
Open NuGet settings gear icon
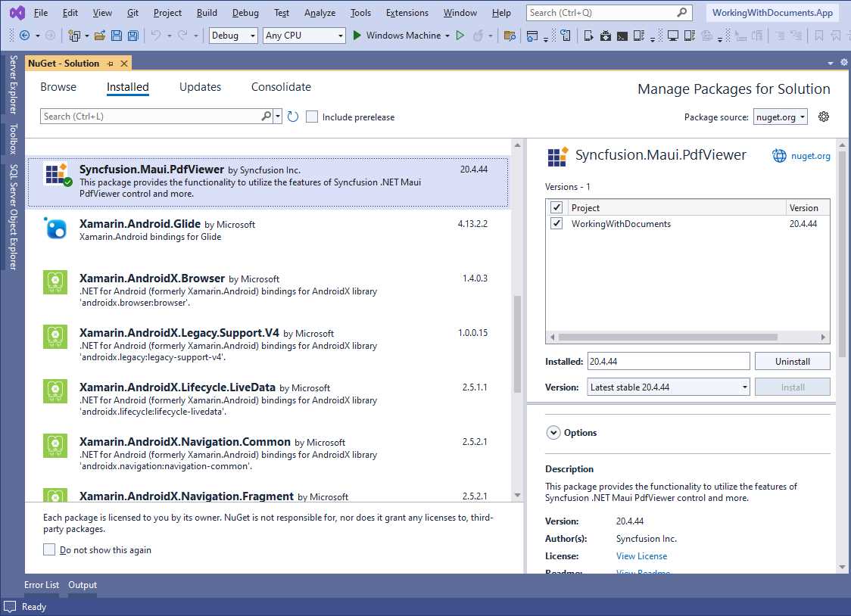[823, 117]
